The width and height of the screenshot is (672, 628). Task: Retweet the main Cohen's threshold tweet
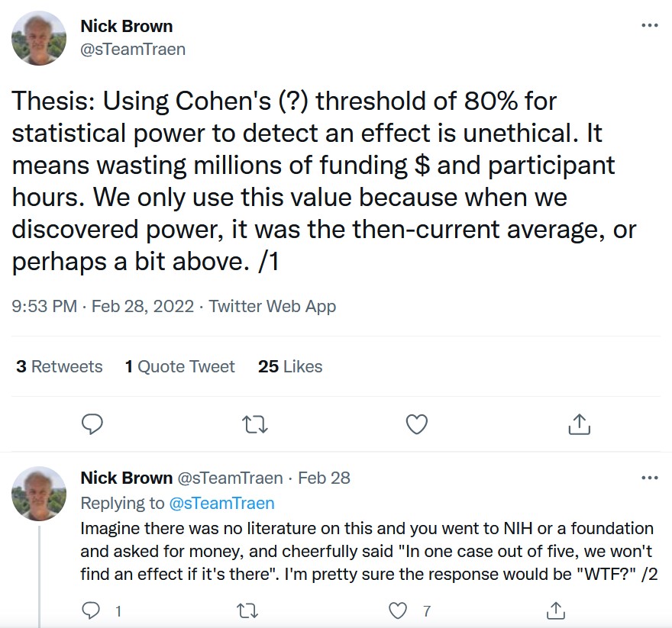point(255,424)
